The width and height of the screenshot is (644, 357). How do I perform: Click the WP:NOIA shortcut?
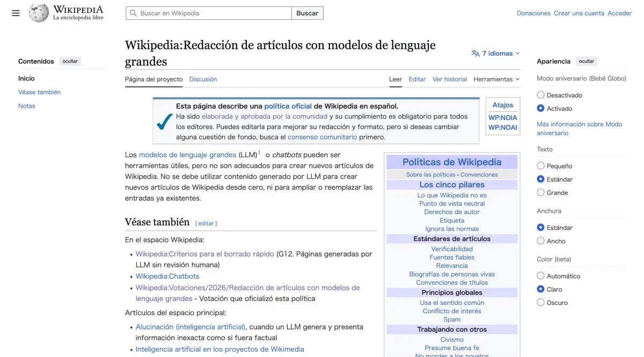pos(503,118)
